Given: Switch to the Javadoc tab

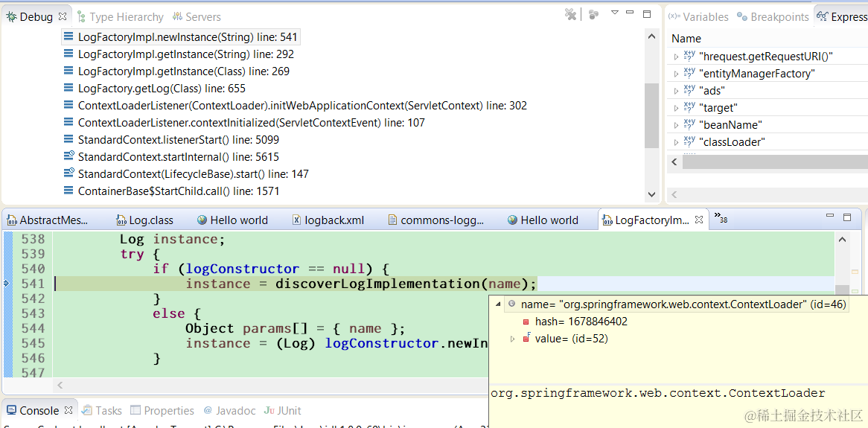Looking at the screenshot, I should pos(229,411).
